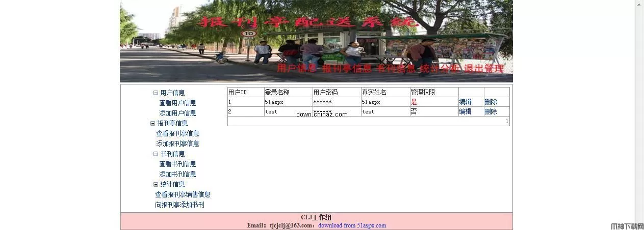Click 编辑 for user 51aspx

465,102
